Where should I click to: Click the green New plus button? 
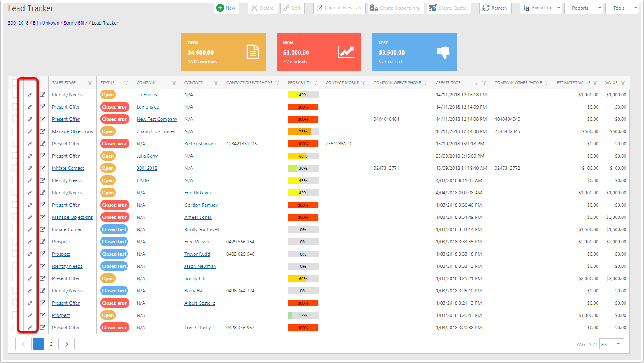click(226, 8)
